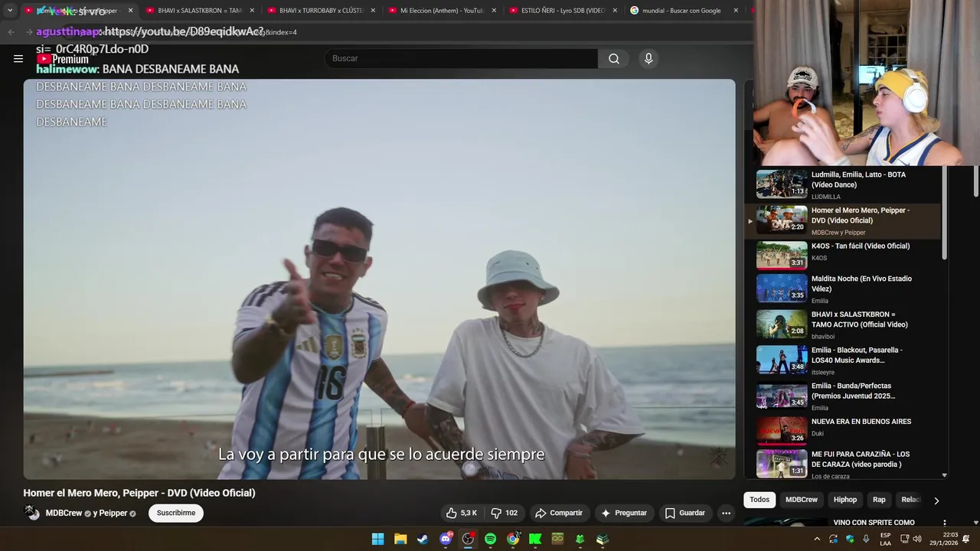Click inside the Buscar search field
980x551 pixels.
tap(462, 59)
